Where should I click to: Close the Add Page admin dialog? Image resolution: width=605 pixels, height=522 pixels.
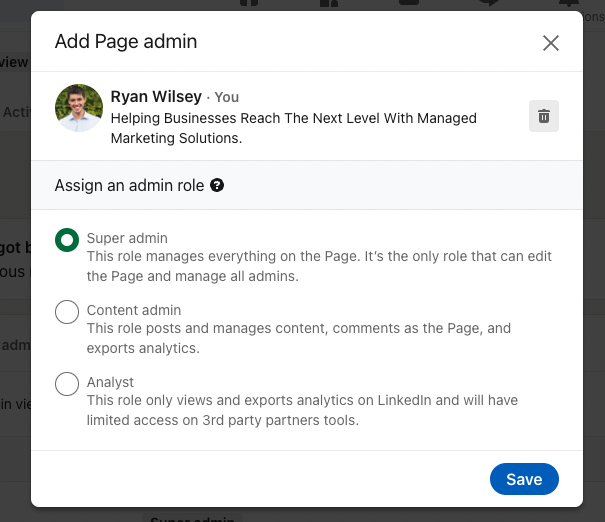(x=550, y=43)
